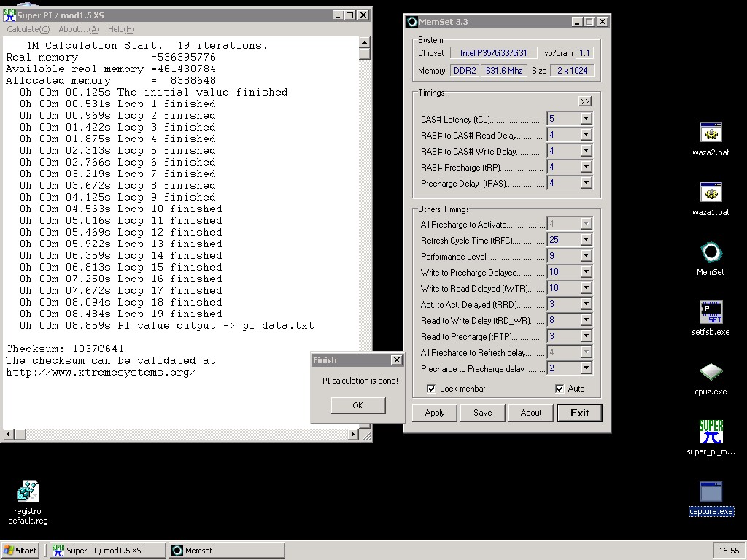Click the 'PI value output -> pi_data.txt' line
Screen dimensions: 747x560
(167, 326)
